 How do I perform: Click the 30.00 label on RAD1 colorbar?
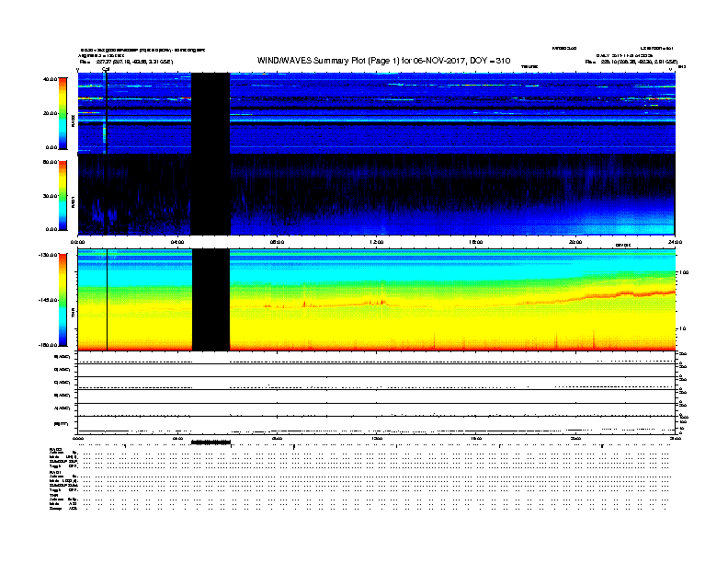point(50,196)
